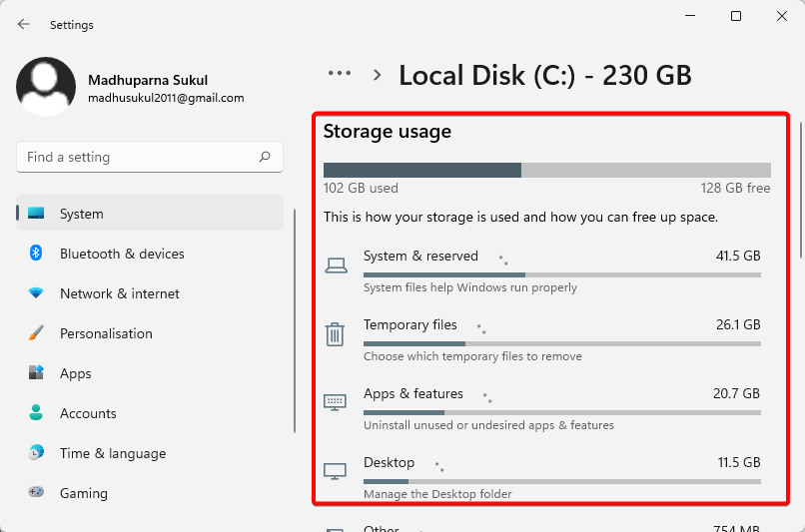Go back with the arrow icon
Screen dimensions: 805x532
pyautogui.click(x=24, y=24)
